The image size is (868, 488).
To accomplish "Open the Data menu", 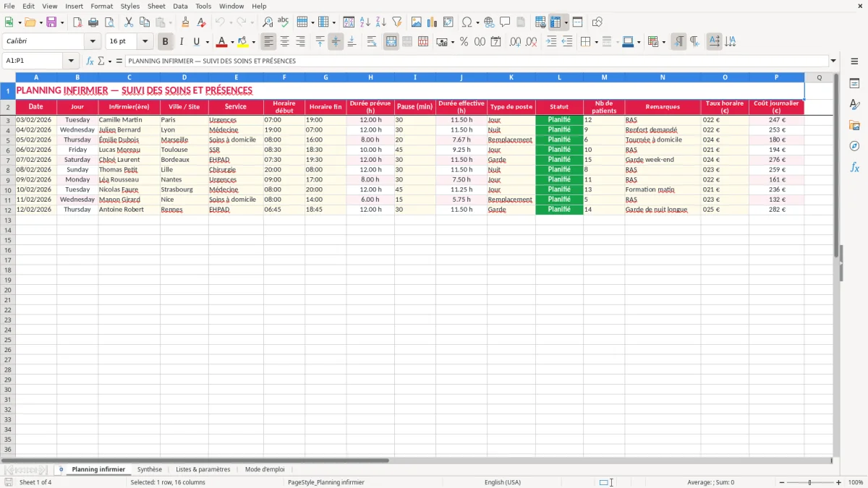I will click(x=180, y=6).
